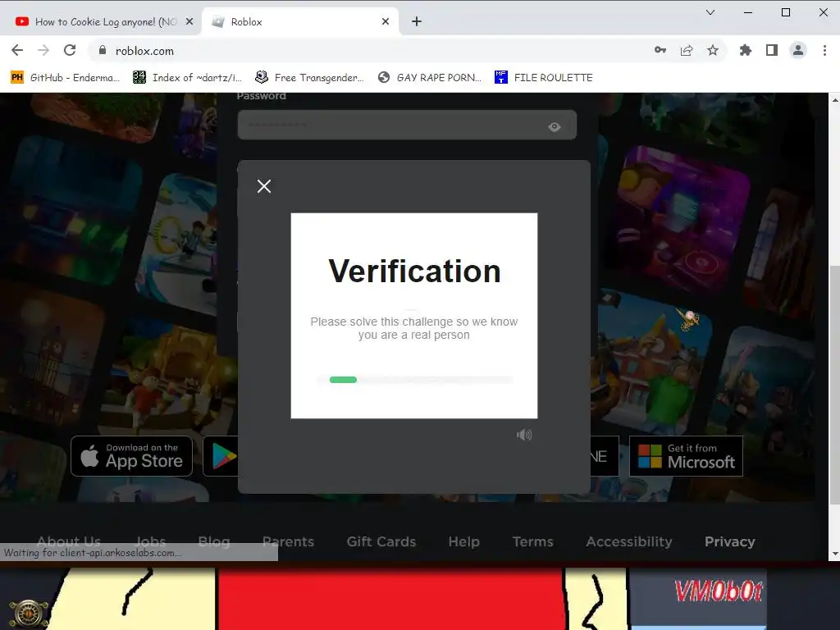Show password with the eye icon
Viewport: 840px width, 630px height.
click(555, 127)
